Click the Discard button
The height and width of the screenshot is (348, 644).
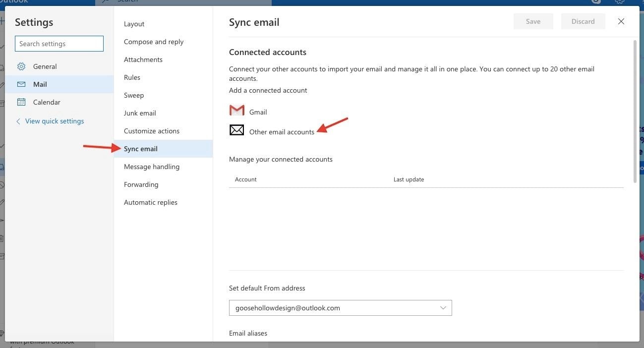[583, 21]
